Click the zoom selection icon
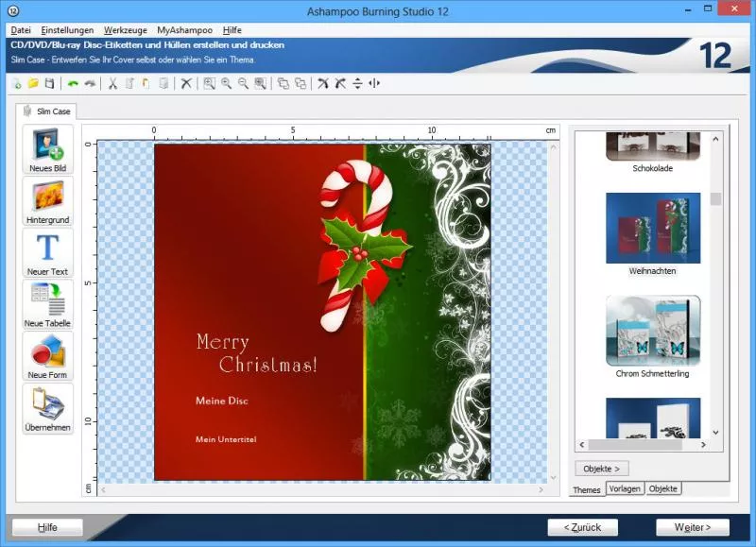 261,83
